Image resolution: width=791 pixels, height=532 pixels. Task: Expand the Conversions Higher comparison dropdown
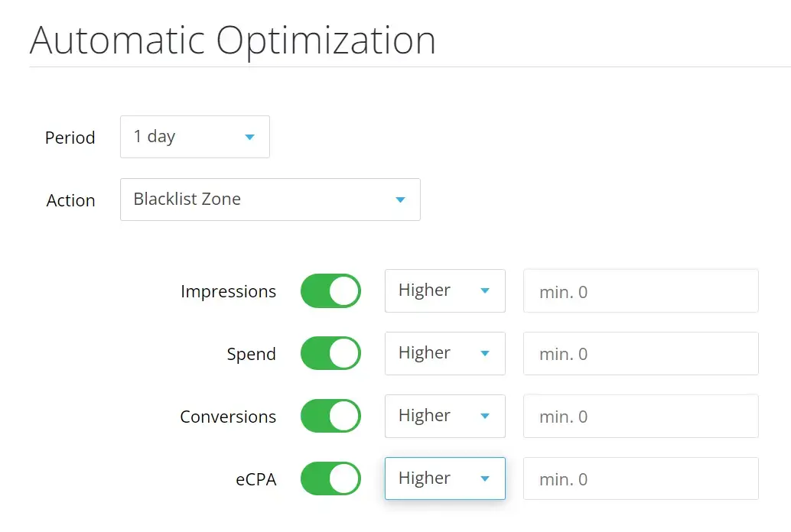click(444, 417)
